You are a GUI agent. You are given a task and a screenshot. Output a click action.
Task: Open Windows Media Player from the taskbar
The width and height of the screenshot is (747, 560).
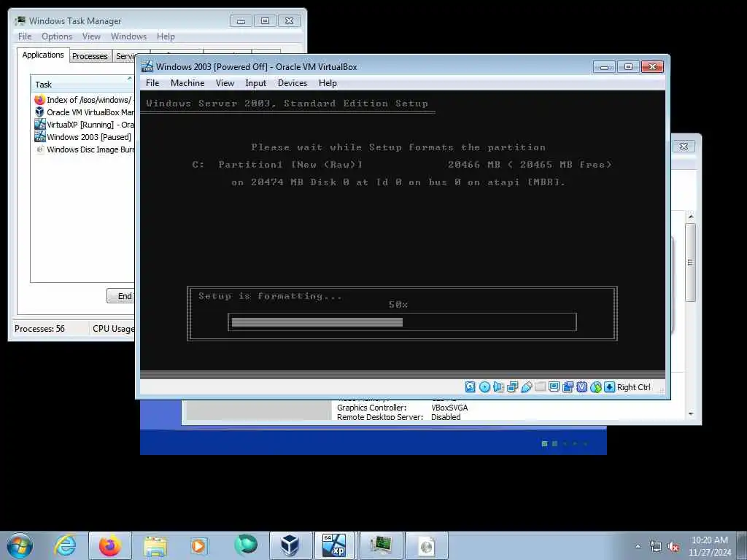coord(198,545)
